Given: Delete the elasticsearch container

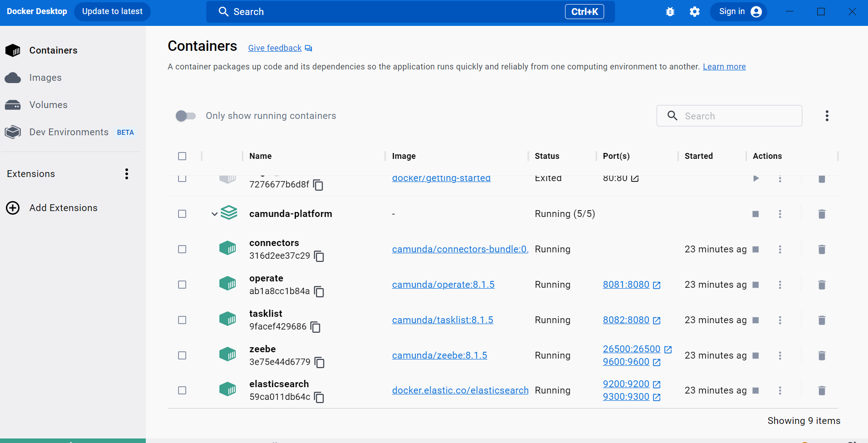Looking at the screenshot, I should tap(822, 390).
